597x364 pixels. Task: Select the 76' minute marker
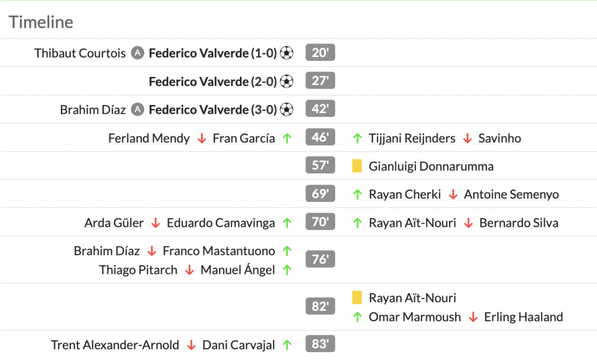(x=320, y=260)
